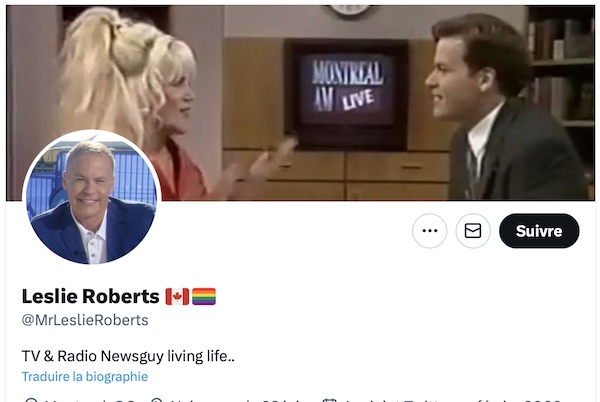Click the rainbow pride flag emoji
This screenshot has width=600, height=402.
[204, 296]
